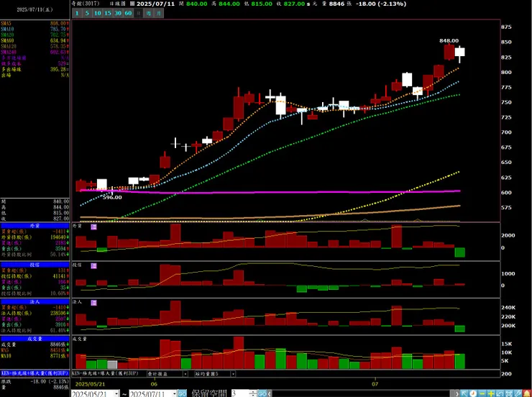Click the SMA60 legend row
Screen dimensions: 532x397
pyautogui.click(x=35, y=41)
